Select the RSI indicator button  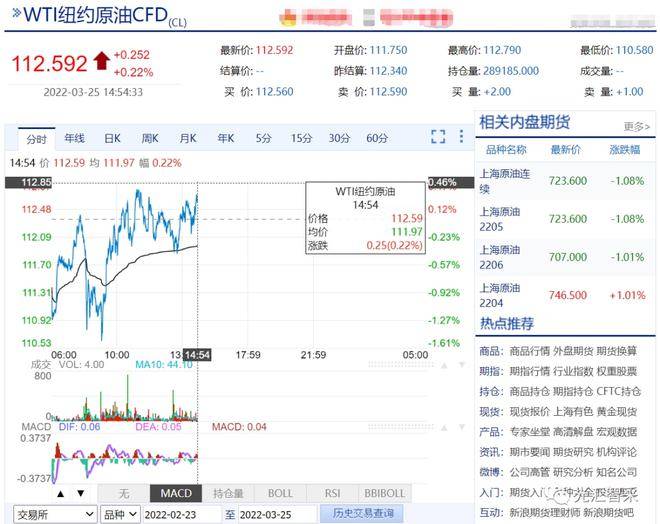click(x=333, y=493)
